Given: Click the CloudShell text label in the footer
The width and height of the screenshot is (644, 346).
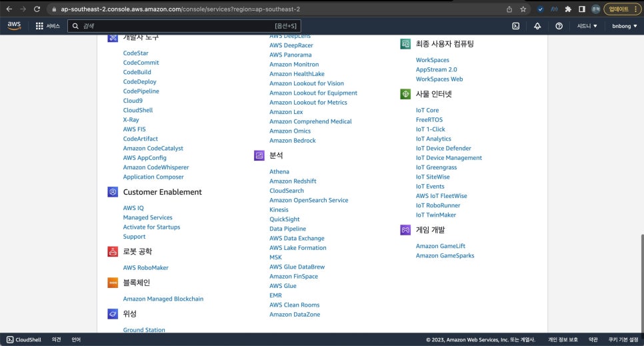Looking at the screenshot, I should coord(29,340).
